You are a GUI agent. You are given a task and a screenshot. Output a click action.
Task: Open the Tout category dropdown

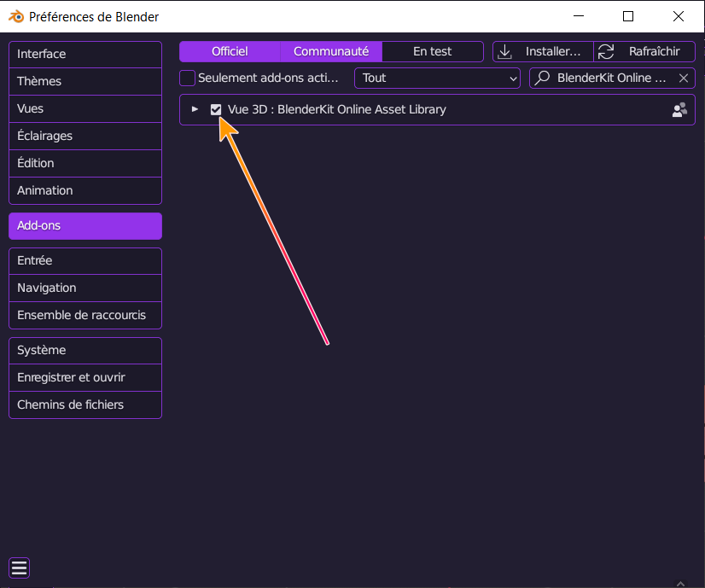(x=437, y=79)
